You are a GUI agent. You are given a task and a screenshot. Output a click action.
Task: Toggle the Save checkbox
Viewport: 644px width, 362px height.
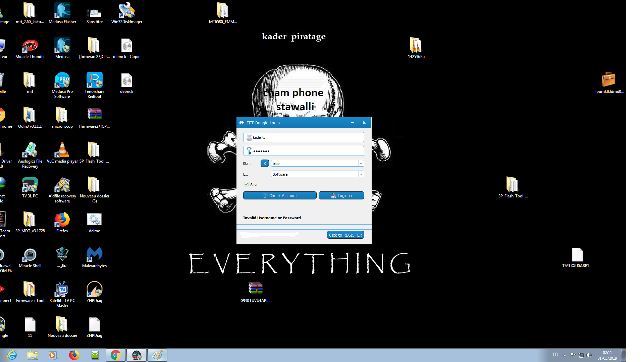247,184
